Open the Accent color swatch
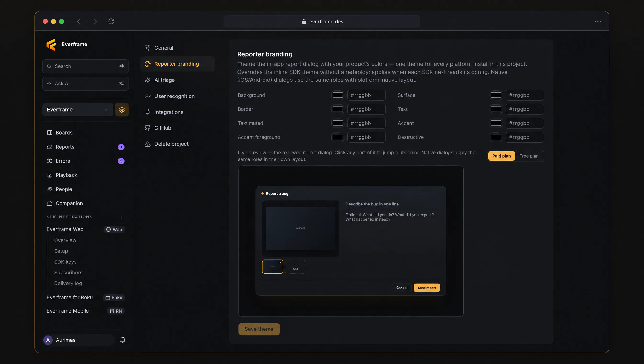The height and width of the screenshot is (364, 644). (x=496, y=123)
